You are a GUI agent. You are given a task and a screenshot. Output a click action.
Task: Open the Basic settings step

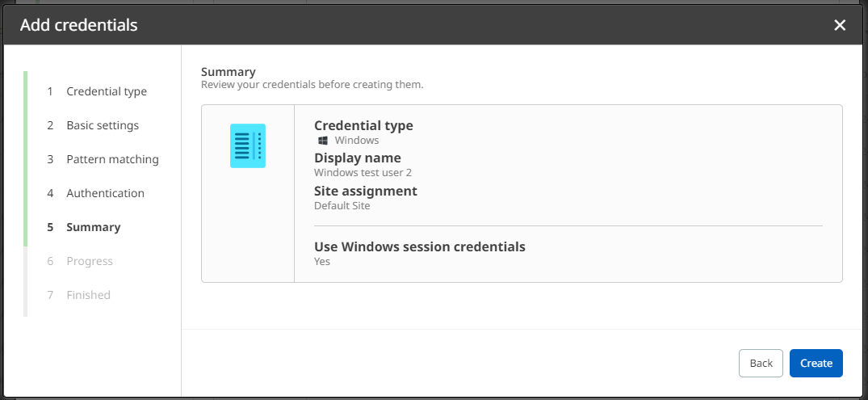(103, 125)
